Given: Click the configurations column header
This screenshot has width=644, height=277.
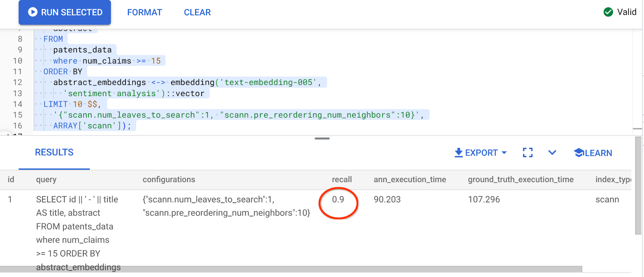Looking at the screenshot, I should [169, 180].
